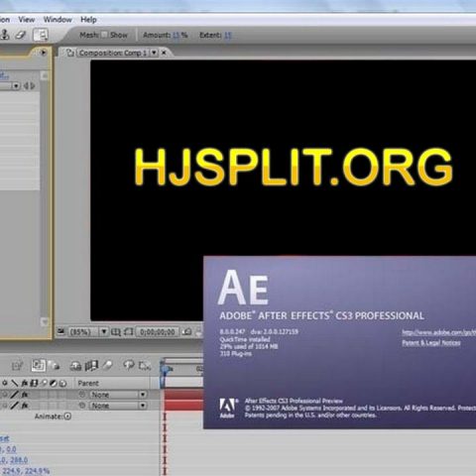Screen dimensions: 476x476
Task: Click second layer's parent pick whip icon
Action: (x=82, y=406)
